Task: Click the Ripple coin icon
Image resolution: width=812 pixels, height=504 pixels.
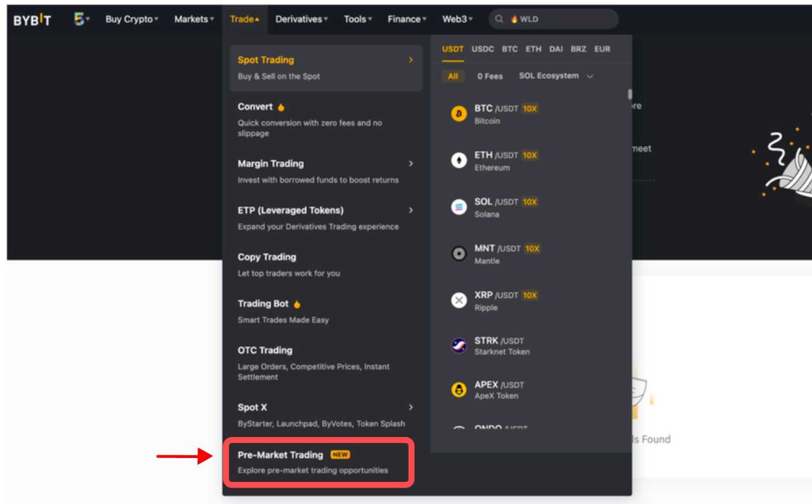Action: coord(459,300)
